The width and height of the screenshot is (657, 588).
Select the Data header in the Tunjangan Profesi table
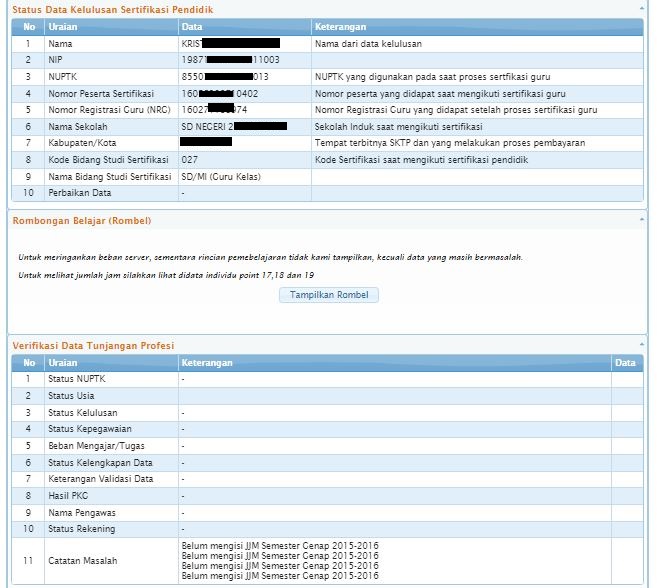point(625,363)
